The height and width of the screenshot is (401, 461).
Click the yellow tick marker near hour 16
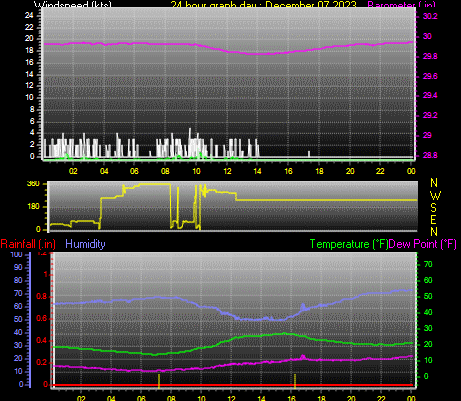[x=295, y=381]
